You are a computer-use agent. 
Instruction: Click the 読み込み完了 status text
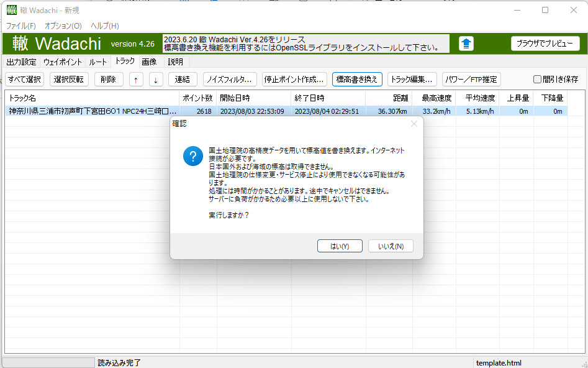[119, 363]
